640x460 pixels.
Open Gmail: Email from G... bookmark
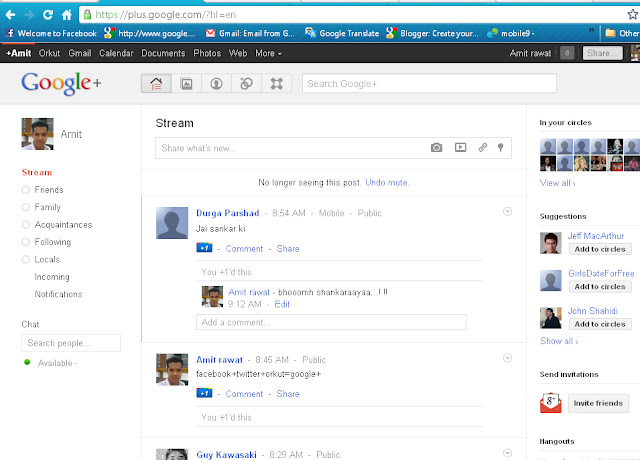point(250,33)
